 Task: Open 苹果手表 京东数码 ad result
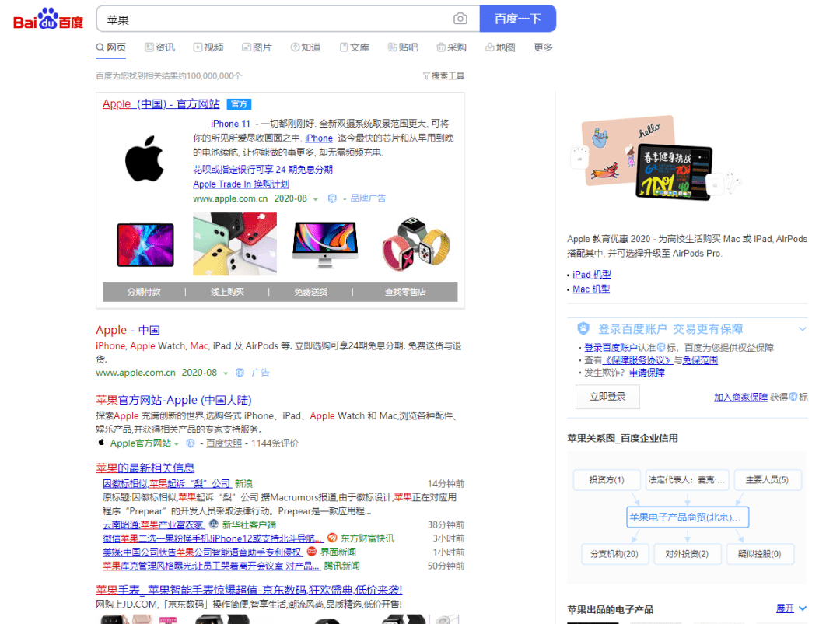point(249,591)
